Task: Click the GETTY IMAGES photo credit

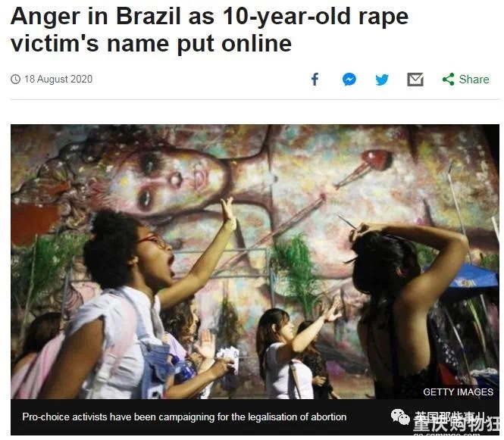Action: coord(458,392)
